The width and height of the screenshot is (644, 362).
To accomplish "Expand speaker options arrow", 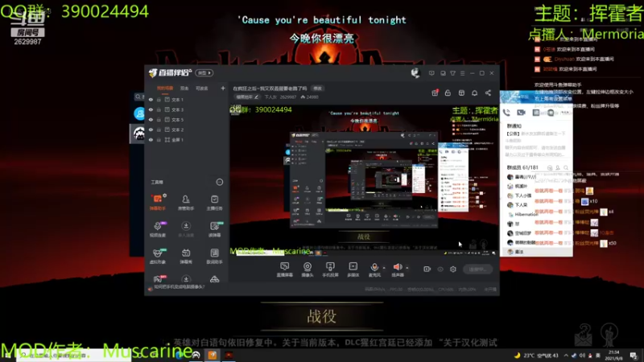I will [x=407, y=268].
